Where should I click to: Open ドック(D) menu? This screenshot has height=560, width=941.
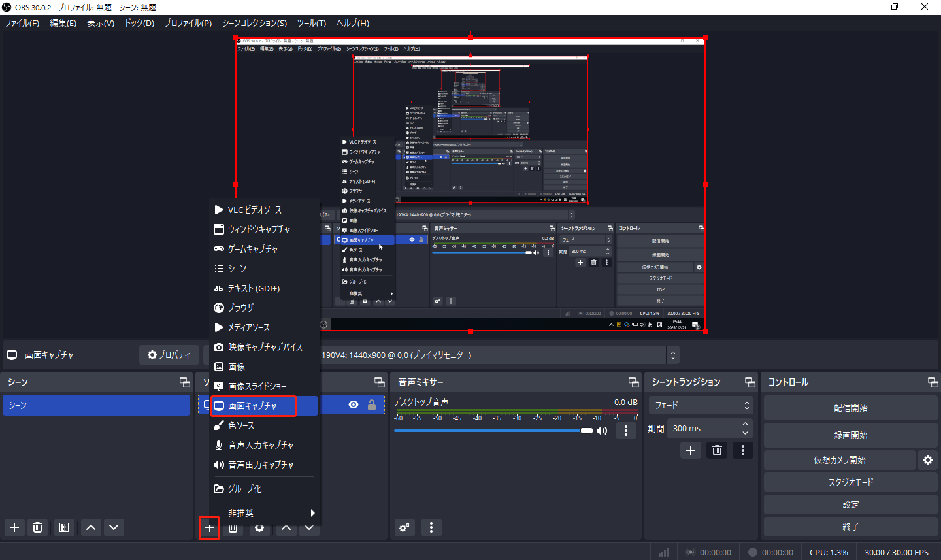(x=139, y=23)
